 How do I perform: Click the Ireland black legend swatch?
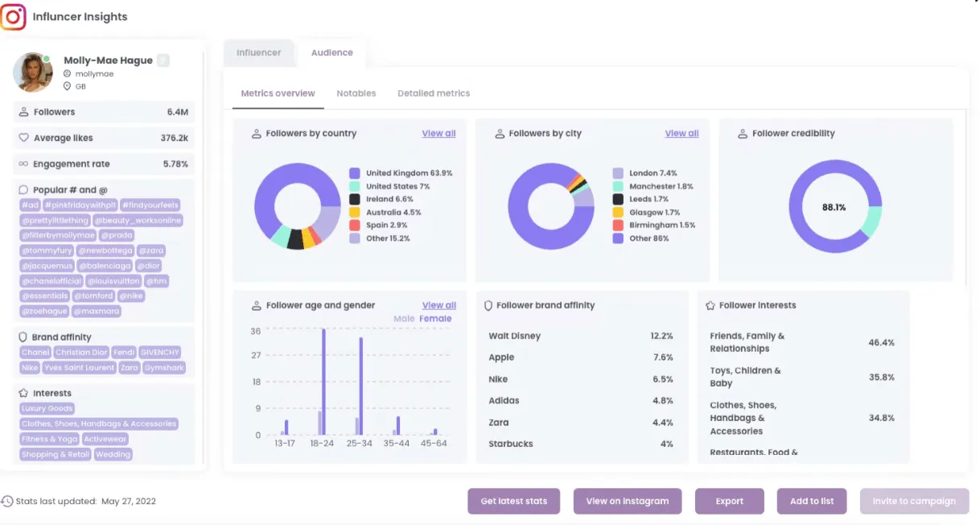click(x=355, y=199)
